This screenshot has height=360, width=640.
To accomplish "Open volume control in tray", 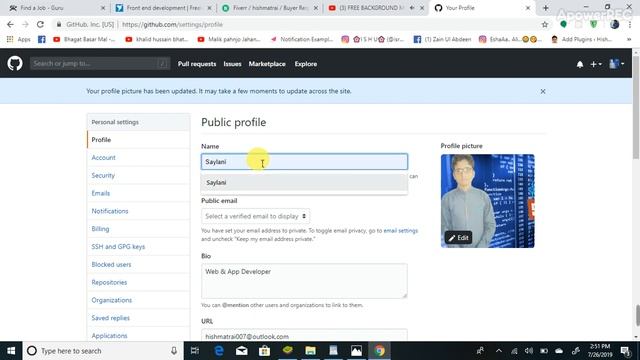I will (529, 351).
